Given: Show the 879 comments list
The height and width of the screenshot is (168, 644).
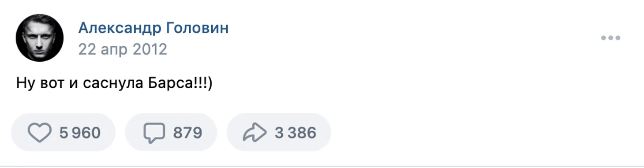Looking at the screenshot, I should (x=171, y=132).
